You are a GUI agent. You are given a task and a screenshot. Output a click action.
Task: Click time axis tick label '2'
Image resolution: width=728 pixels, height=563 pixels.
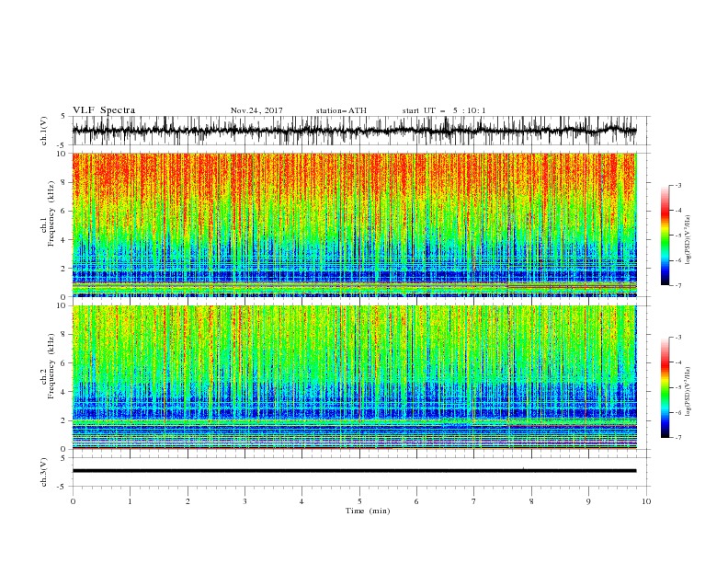[x=188, y=501]
